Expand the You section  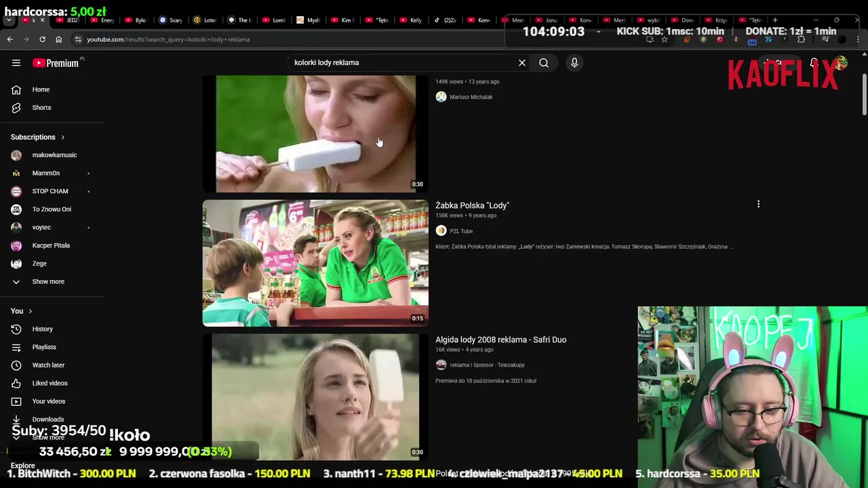(x=22, y=311)
